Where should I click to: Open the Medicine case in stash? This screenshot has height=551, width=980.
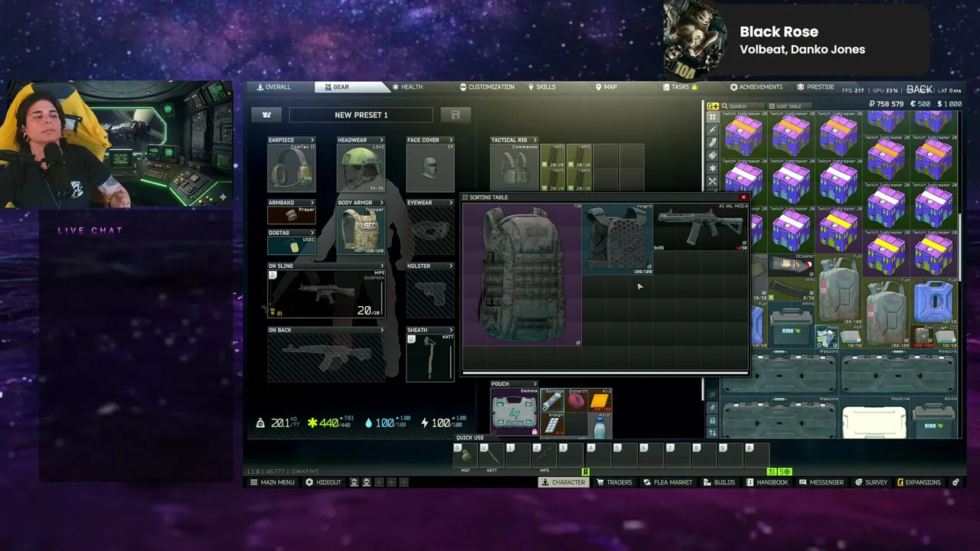[874, 419]
